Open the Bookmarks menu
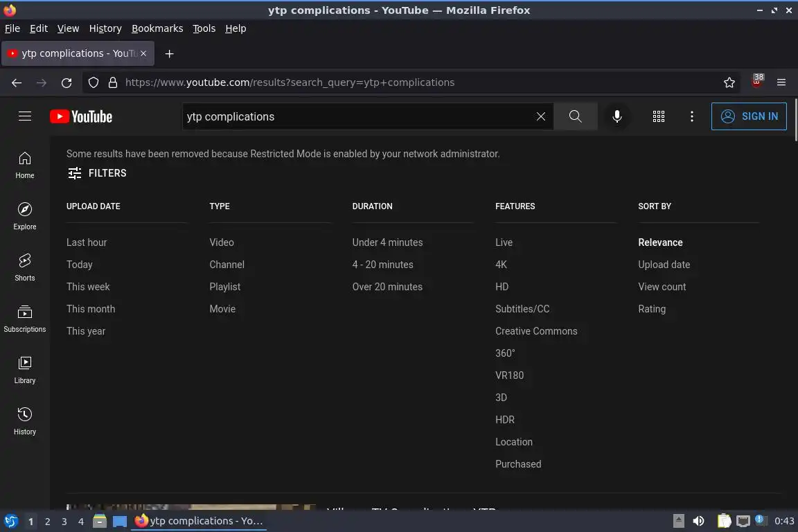This screenshot has height=532, width=798. 157,28
